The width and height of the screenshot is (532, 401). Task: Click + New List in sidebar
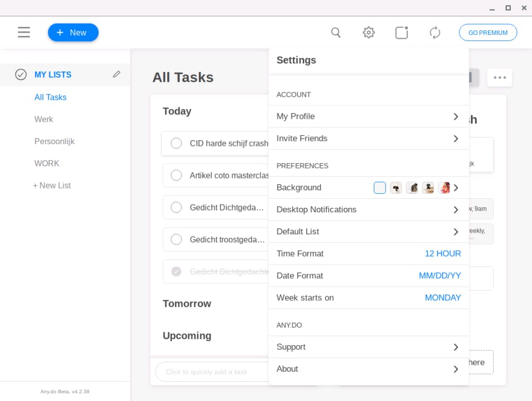pos(52,185)
